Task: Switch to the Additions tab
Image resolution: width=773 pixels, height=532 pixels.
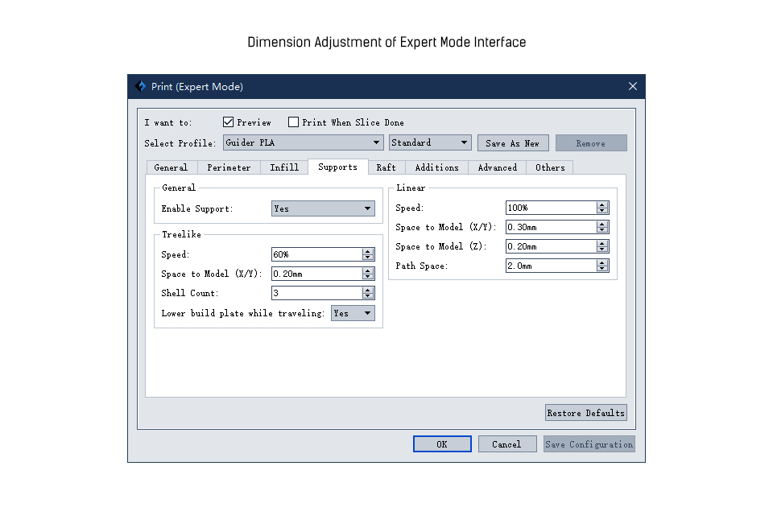Action: pyautogui.click(x=436, y=167)
